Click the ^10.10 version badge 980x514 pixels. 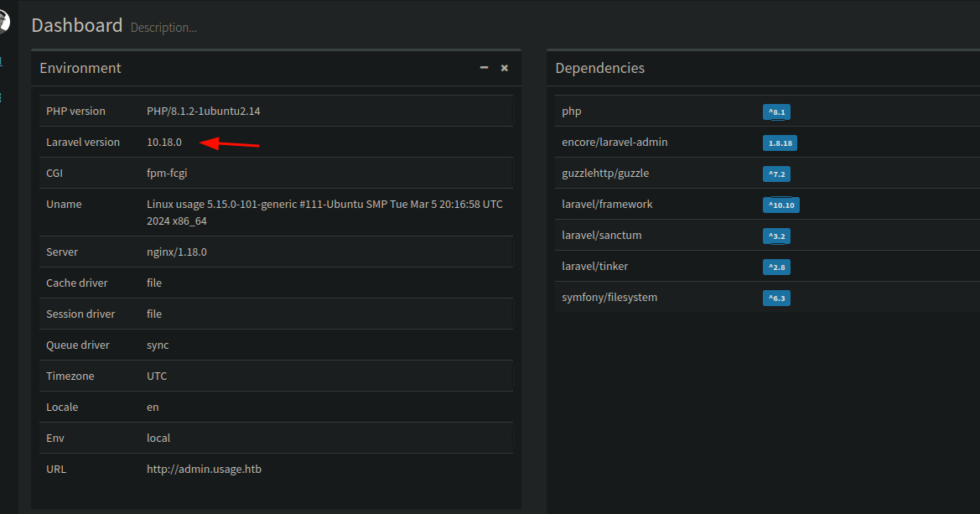click(x=781, y=205)
